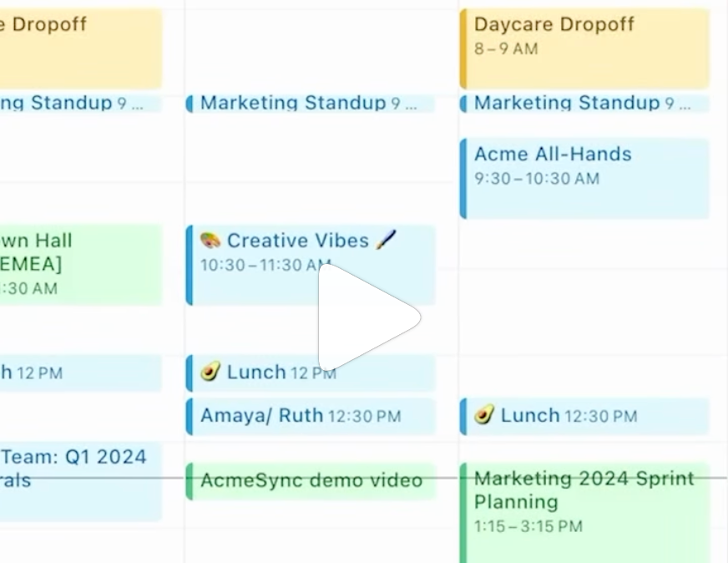Select the Lunch 12 PM event in middle column

coord(311,373)
